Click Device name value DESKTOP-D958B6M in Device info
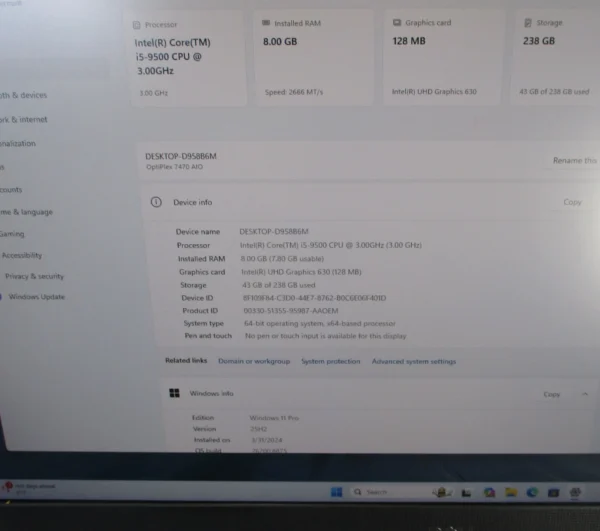This screenshot has height=531, width=600. coord(274,231)
